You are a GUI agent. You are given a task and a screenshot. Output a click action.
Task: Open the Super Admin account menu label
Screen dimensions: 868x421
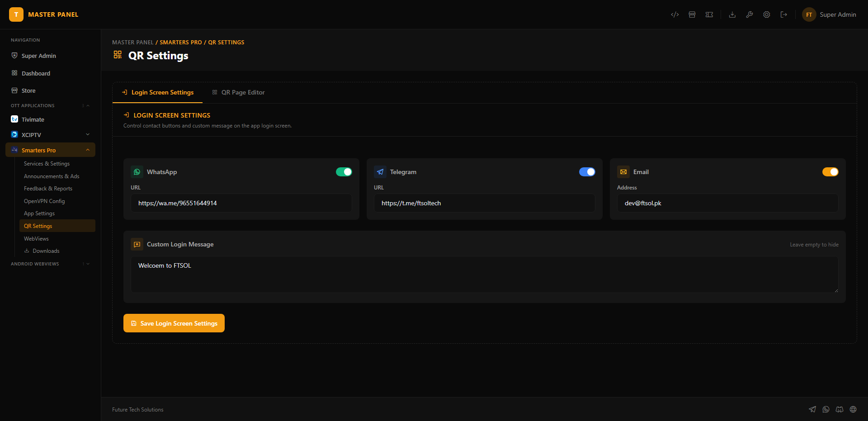point(838,14)
